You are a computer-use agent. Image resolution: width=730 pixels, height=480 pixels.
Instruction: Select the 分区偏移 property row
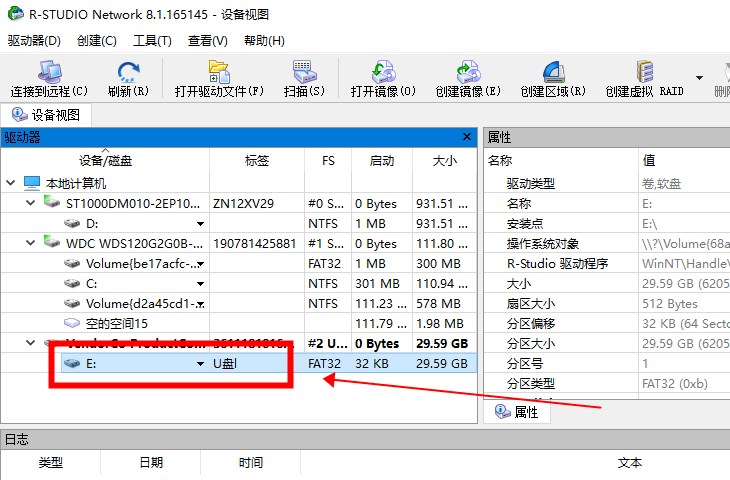click(x=607, y=324)
